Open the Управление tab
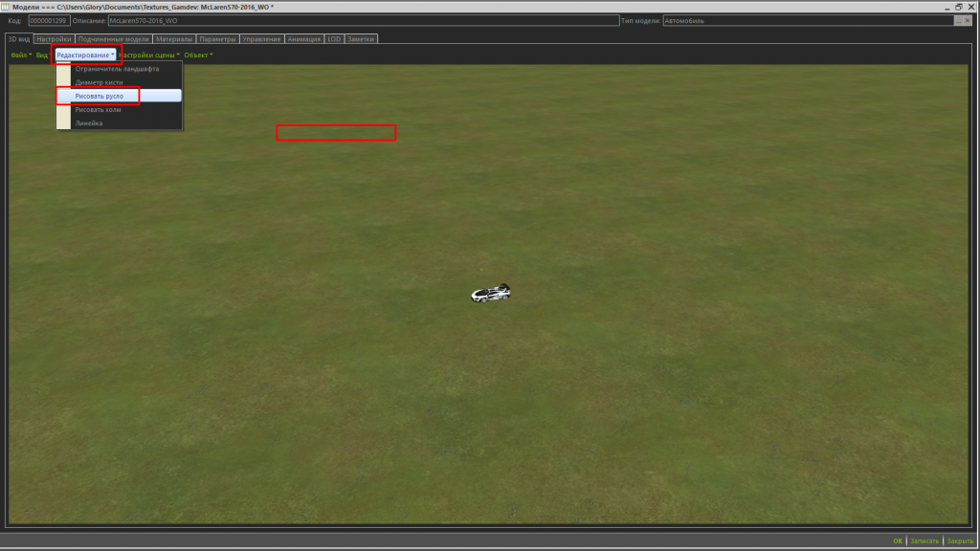The width and height of the screenshot is (980, 551). 261,38
